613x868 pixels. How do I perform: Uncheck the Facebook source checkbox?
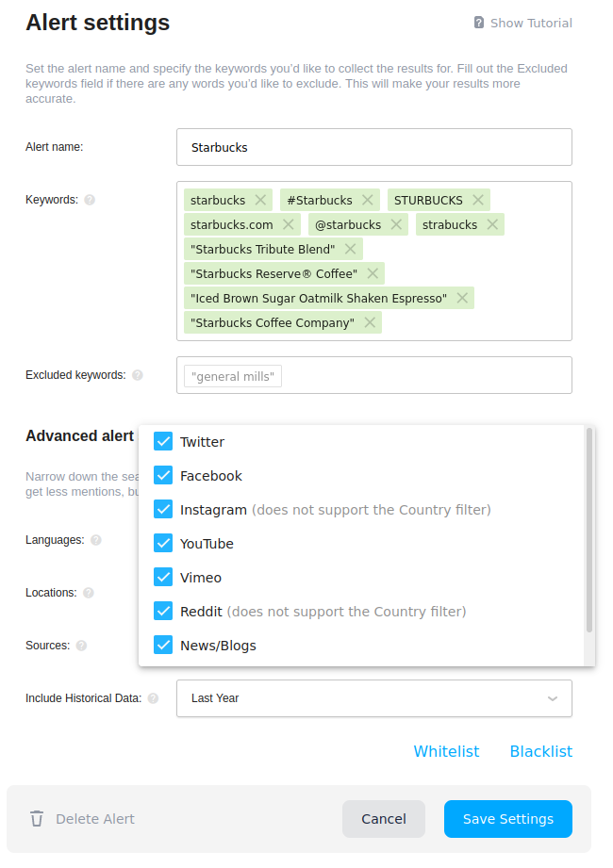pyautogui.click(x=163, y=476)
